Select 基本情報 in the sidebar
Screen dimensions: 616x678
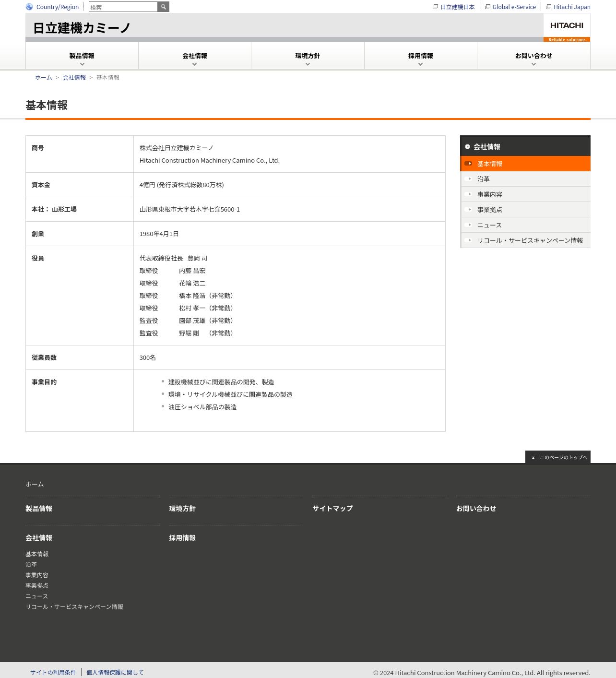525,164
